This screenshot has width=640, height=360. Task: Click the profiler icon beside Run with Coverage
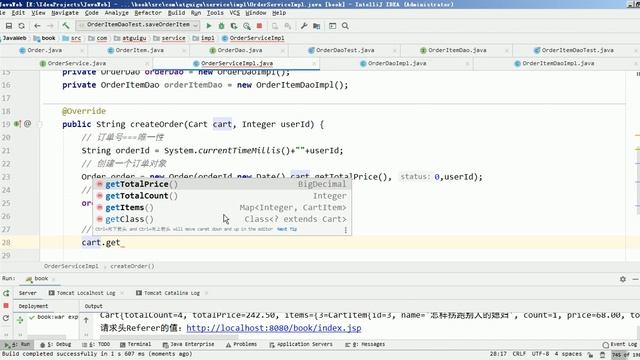(247, 26)
